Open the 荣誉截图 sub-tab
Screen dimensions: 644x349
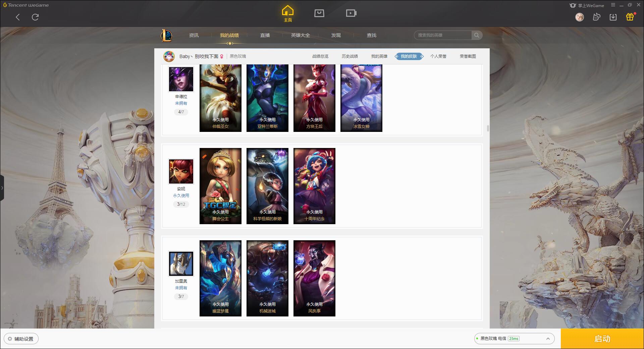point(468,56)
